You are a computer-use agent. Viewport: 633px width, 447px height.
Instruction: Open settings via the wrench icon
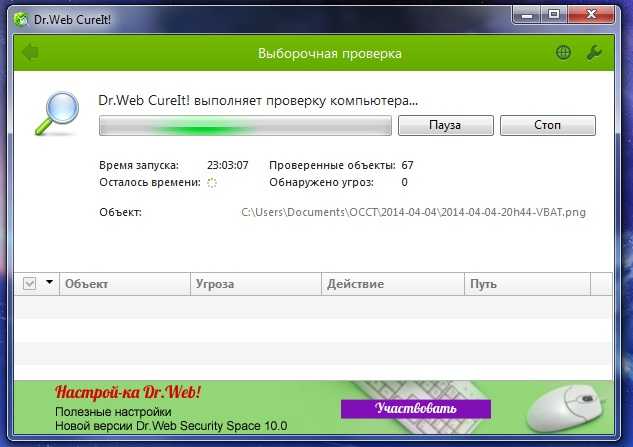tap(594, 52)
